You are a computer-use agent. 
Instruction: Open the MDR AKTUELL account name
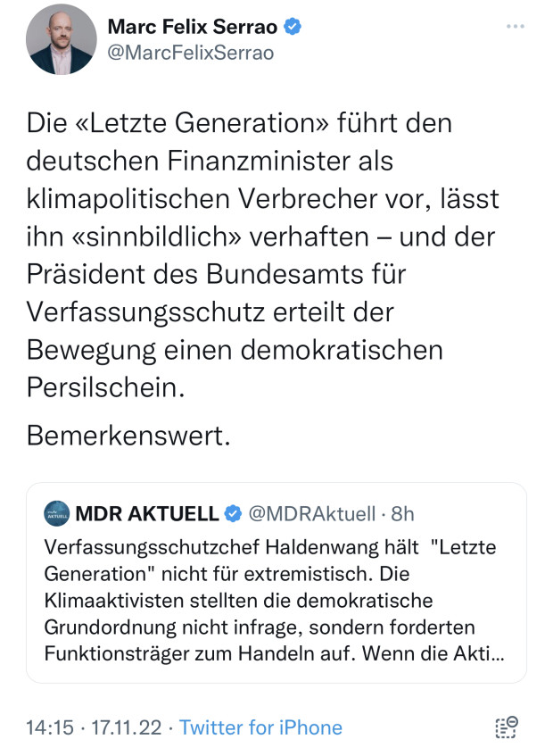pos(146,513)
